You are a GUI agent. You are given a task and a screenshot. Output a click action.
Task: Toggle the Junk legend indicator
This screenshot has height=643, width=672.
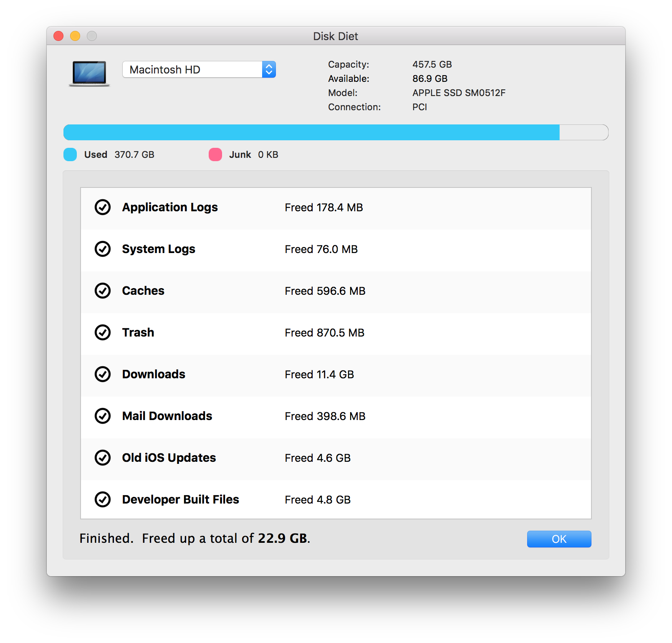(215, 154)
